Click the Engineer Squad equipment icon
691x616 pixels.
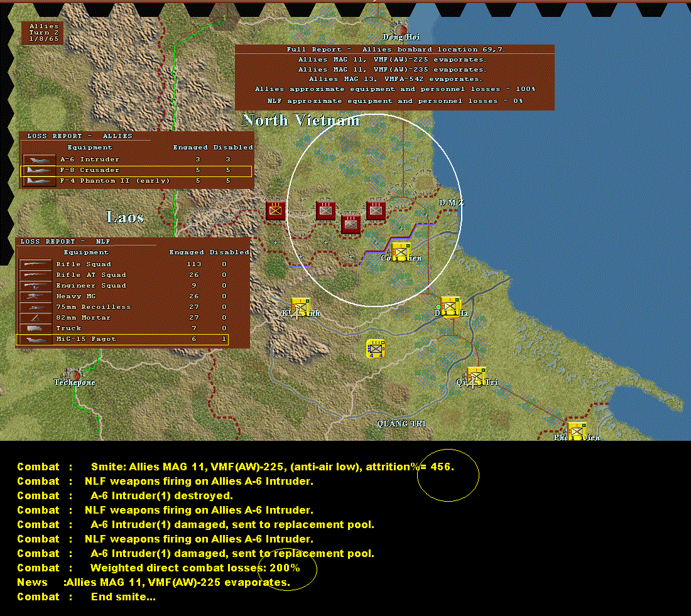(x=36, y=286)
